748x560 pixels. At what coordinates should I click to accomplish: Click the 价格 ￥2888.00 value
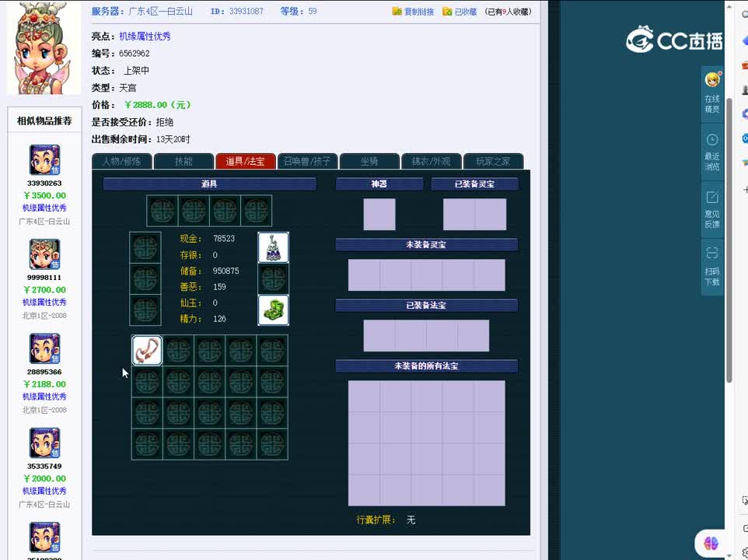click(157, 105)
